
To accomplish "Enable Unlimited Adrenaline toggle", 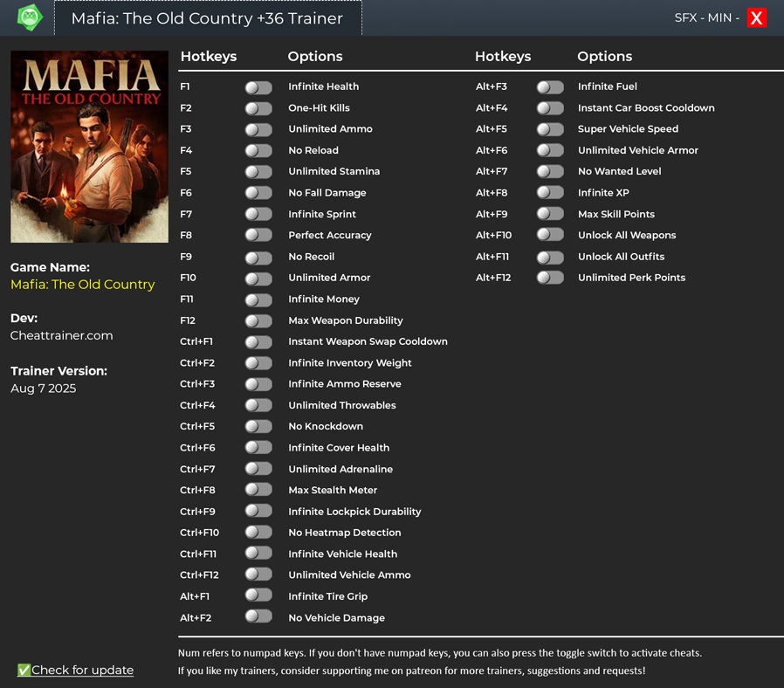I will tap(258, 469).
